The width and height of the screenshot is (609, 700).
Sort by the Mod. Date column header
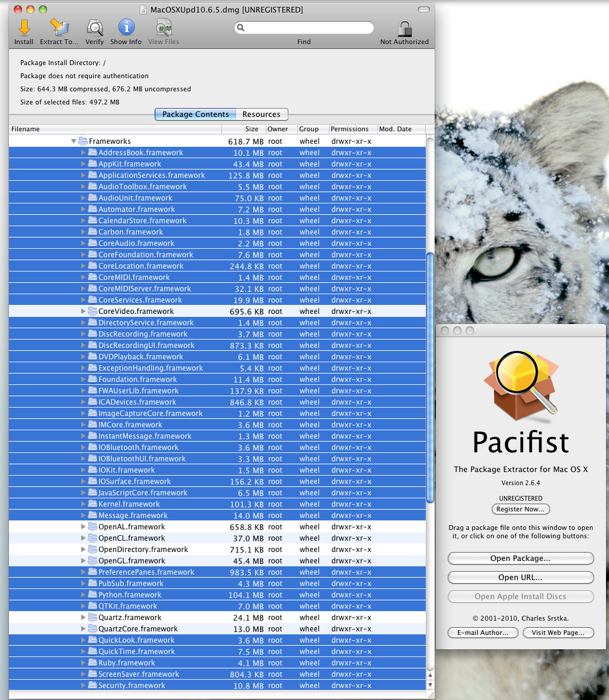click(401, 129)
